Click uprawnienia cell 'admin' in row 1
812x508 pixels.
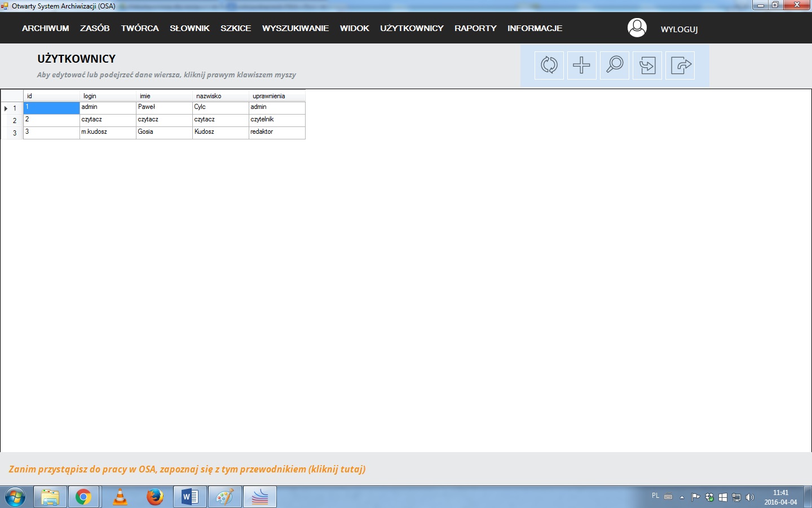pyautogui.click(x=277, y=108)
